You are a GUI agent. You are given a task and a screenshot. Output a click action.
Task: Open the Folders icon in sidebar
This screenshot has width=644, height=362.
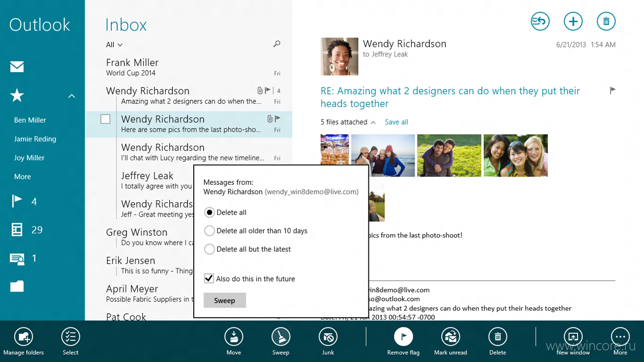coord(17,287)
